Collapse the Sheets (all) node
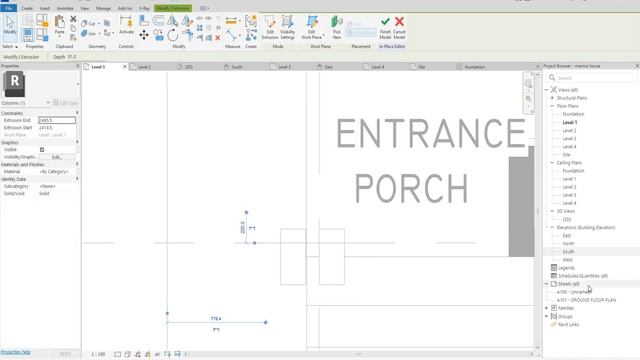The image size is (640, 360). [x=547, y=284]
